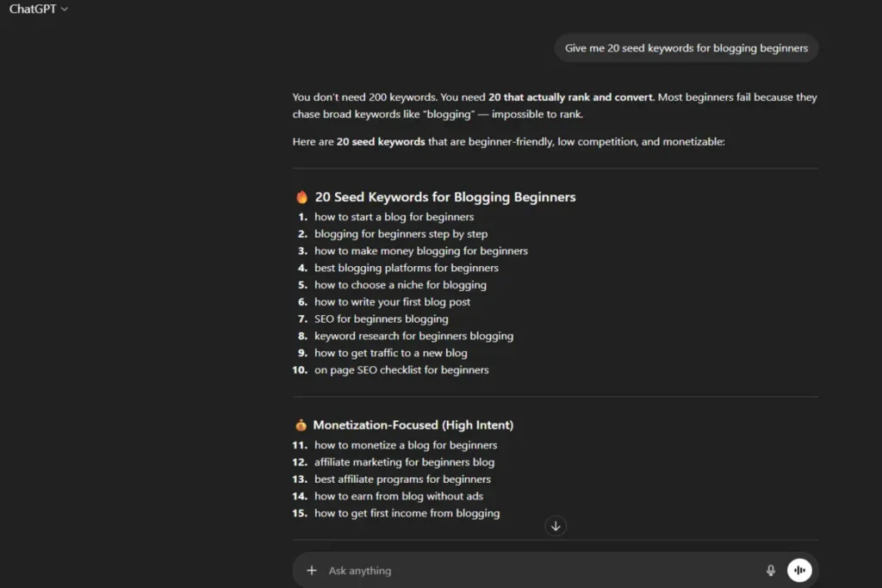This screenshot has height=588, width=882.
Task: Click the money bag emoji beside Monetization-Focused
Action: click(x=301, y=425)
